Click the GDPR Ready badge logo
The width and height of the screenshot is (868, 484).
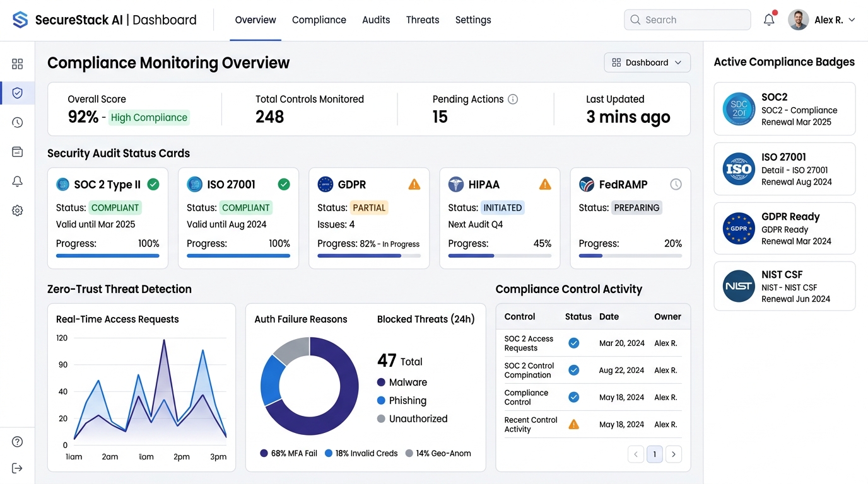tap(739, 228)
